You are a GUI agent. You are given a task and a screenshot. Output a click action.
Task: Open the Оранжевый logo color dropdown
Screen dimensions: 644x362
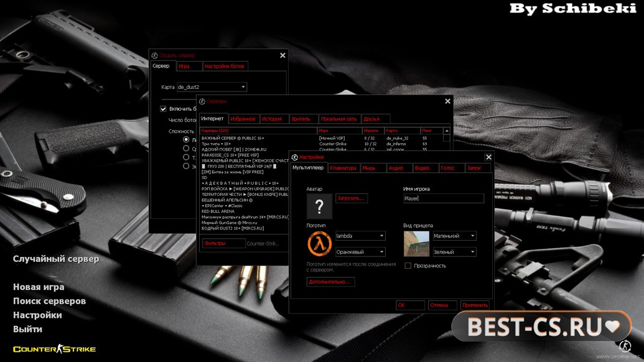360,251
